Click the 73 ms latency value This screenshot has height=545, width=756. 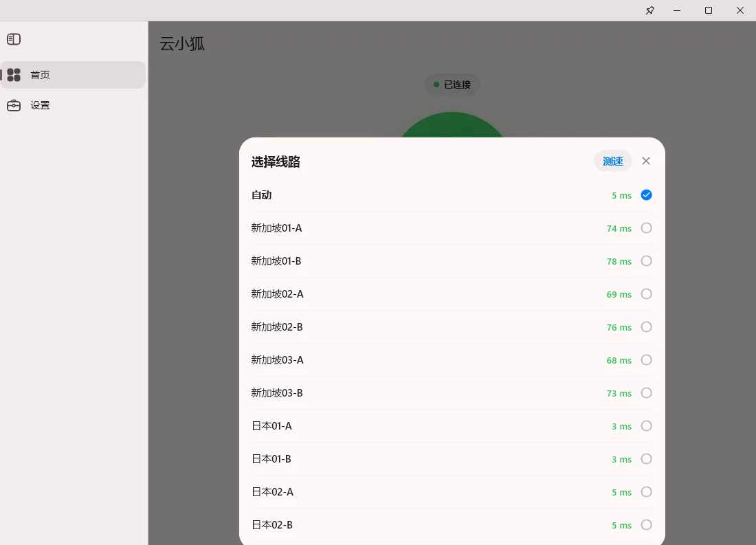619,394
